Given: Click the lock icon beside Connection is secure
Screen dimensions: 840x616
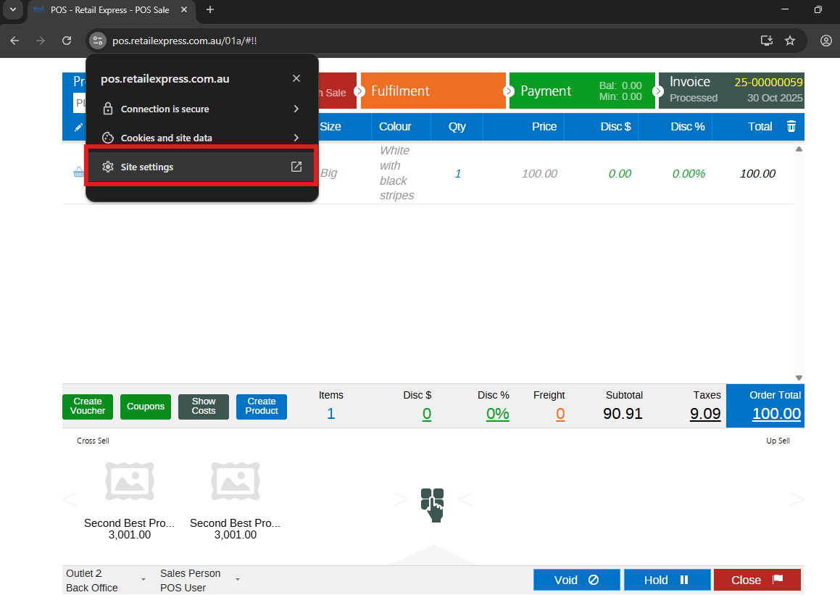Looking at the screenshot, I should pyautogui.click(x=108, y=109).
